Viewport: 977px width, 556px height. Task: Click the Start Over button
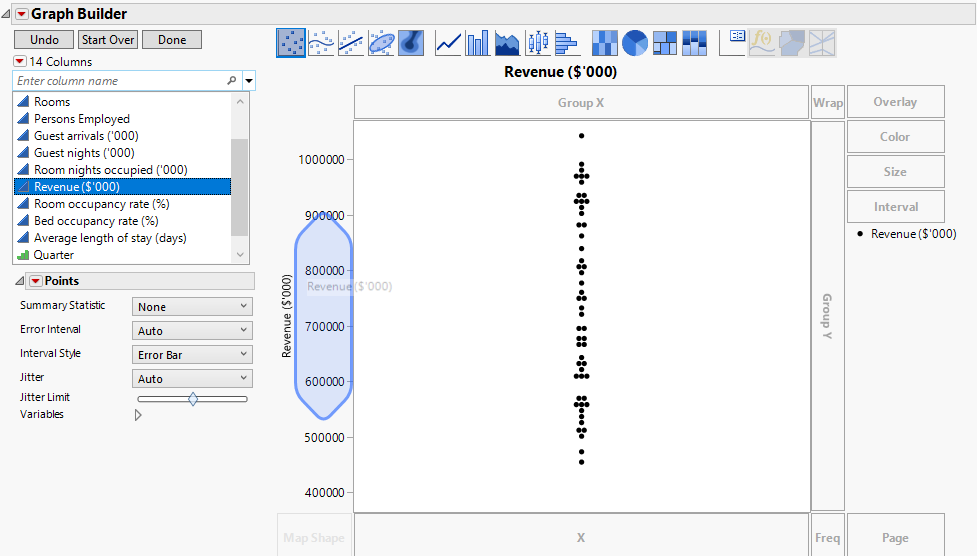tap(108, 39)
